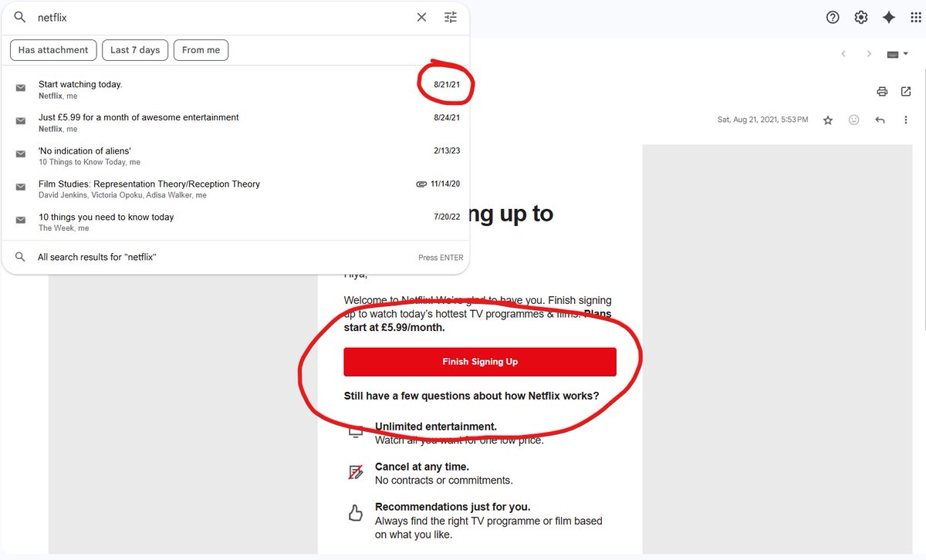Open the Start watching today suggestion
The image size is (926, 560).
pyautogui.click(x=235, y=89)
